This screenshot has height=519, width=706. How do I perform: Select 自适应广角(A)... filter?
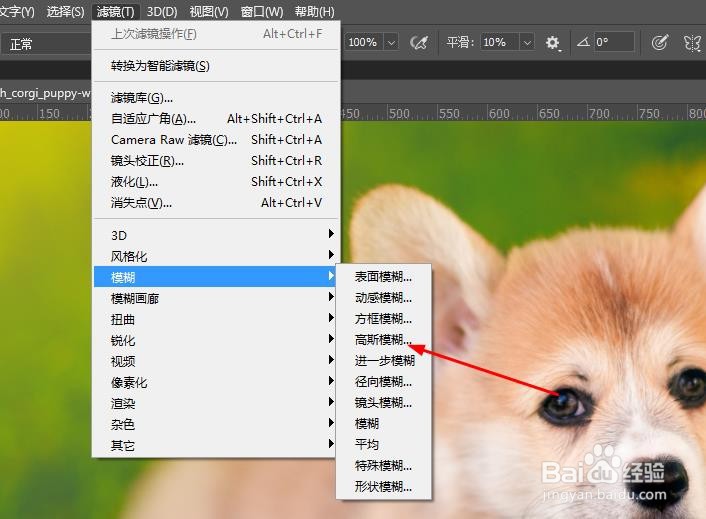click(x=216, y=119)
